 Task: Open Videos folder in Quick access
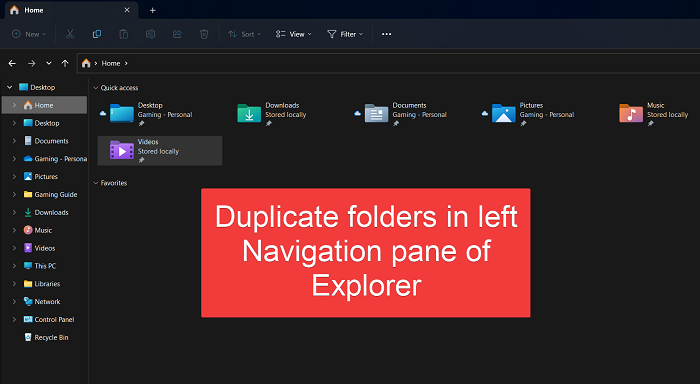[x=159, y=150]
